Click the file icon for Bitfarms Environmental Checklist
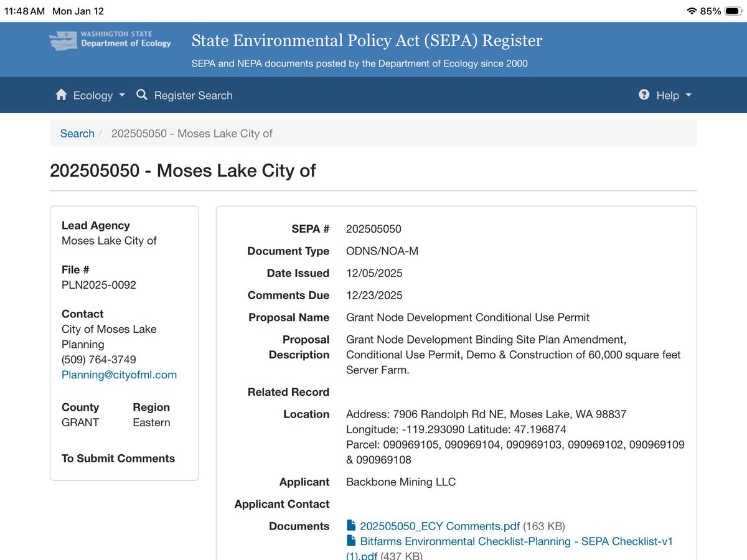747x560 pixels. [x=351, y=541]
